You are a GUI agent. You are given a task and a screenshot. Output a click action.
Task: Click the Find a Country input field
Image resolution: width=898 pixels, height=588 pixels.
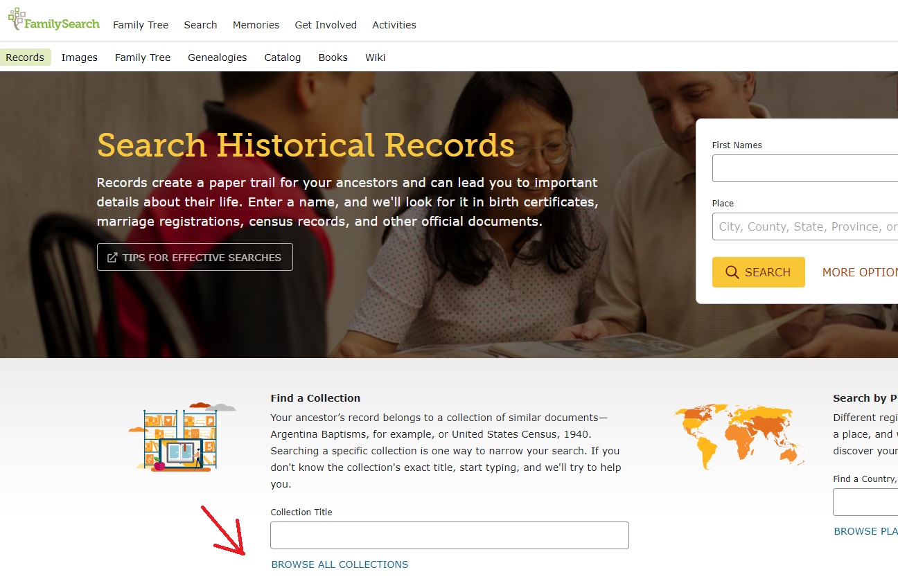coord(865,502)
